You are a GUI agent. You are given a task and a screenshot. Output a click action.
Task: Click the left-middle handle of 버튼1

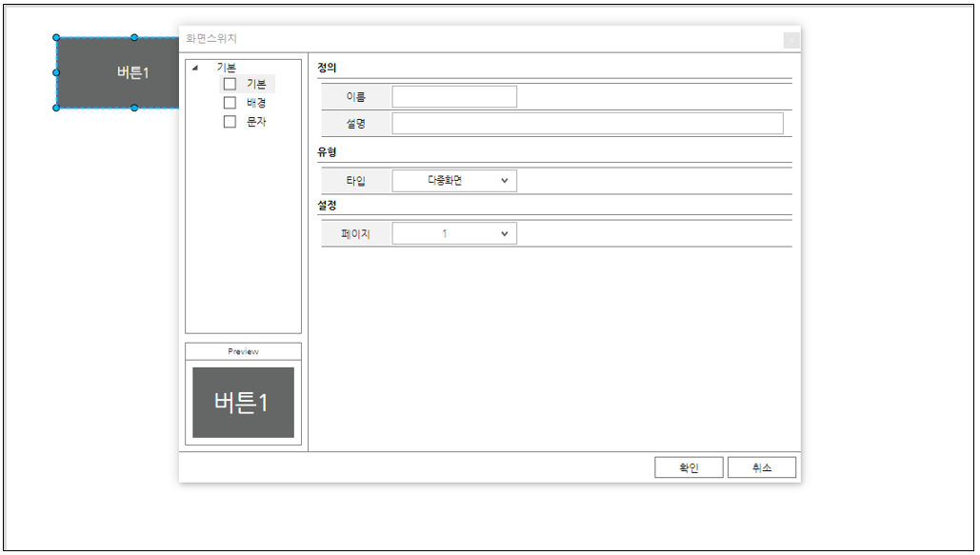tap(56, 72)
